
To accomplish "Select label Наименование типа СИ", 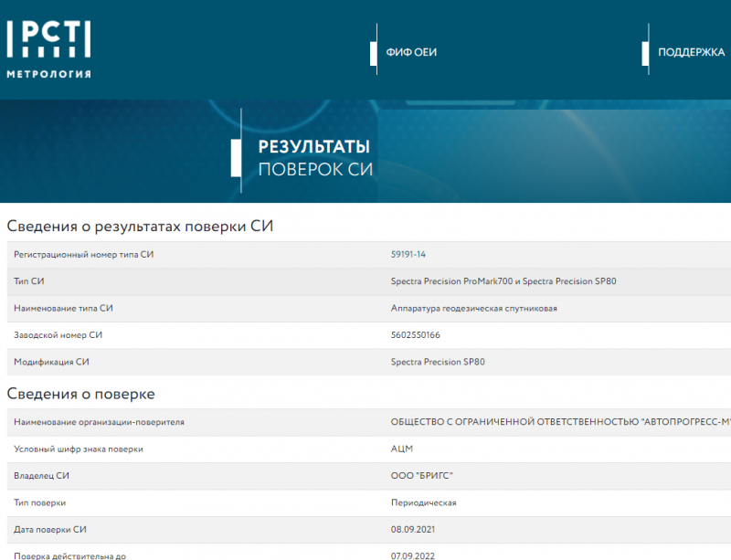I will click(x=63, y=308).
